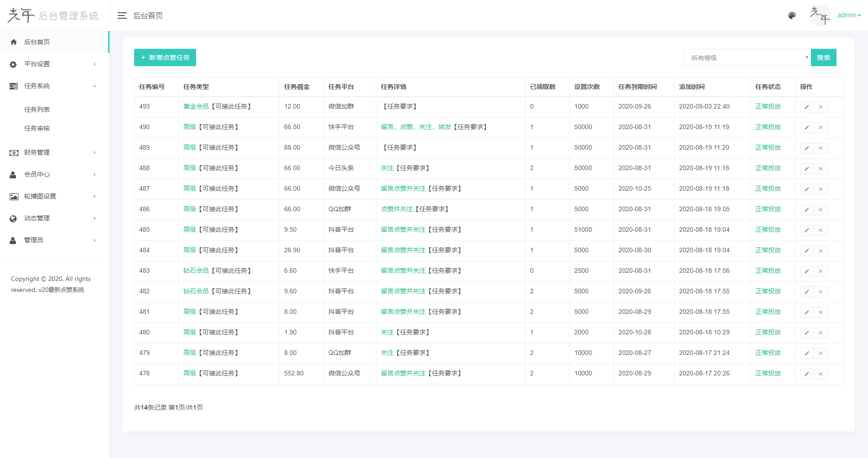Open 任务列表 in the sidebar
The width and height of the screenshot is (868, 458).
click(37, 109)
